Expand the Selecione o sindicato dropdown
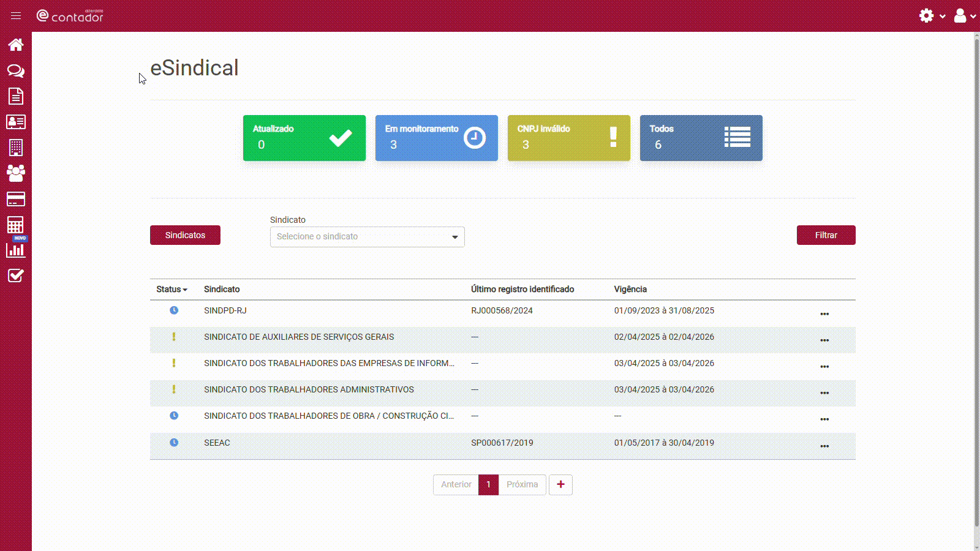980x551 pixels. (367, 237)
